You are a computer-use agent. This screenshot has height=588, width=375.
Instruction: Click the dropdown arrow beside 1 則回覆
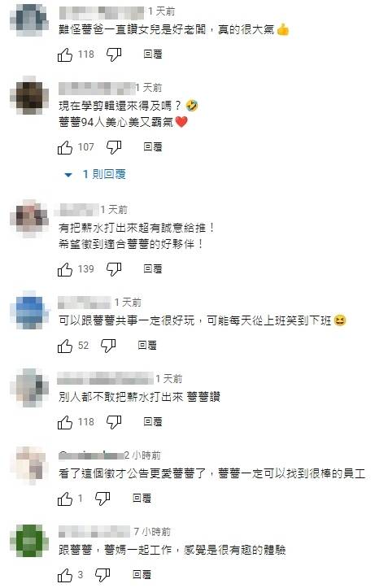point(68,175)
